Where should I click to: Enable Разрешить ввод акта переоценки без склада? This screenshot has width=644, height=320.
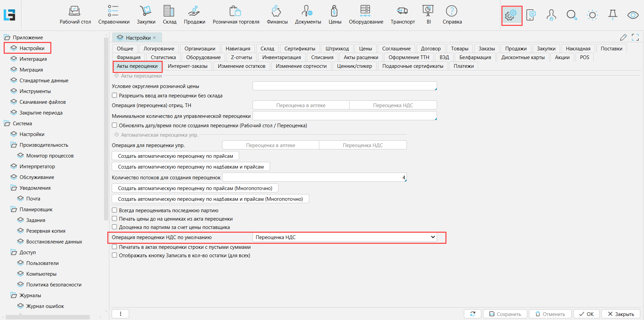point(115,96)
